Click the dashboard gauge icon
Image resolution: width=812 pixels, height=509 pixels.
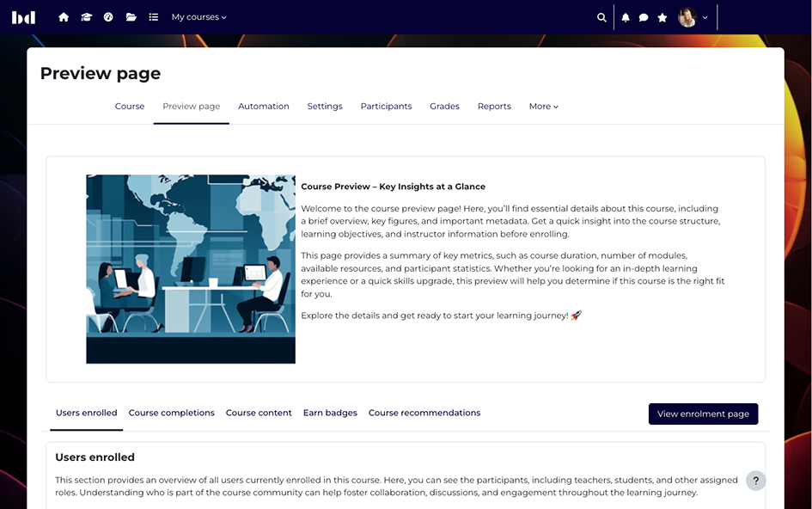[x=108, y=17]
